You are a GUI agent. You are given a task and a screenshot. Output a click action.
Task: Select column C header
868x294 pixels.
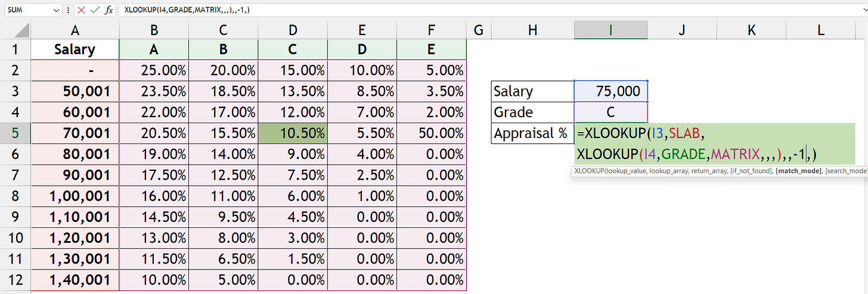(223, 30)
